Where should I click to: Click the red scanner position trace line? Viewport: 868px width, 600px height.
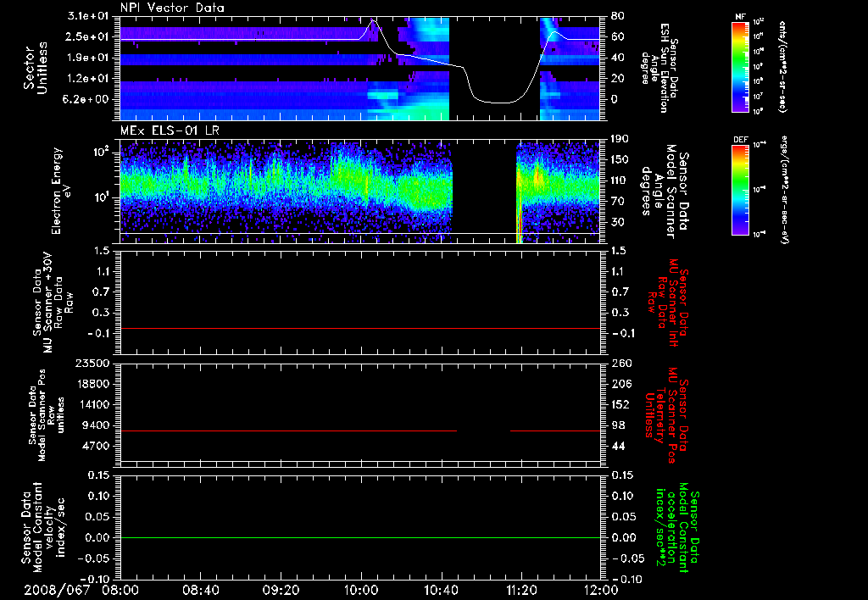288,431
